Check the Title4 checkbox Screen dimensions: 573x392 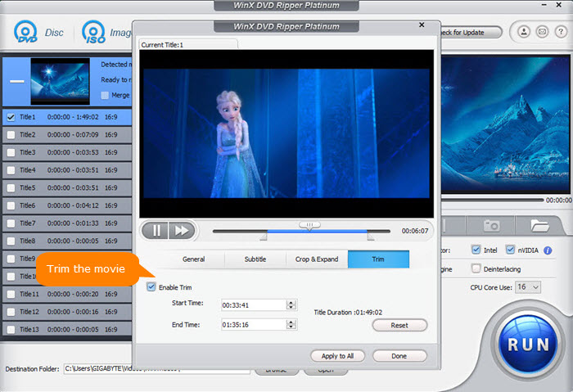tap(11, 170)
